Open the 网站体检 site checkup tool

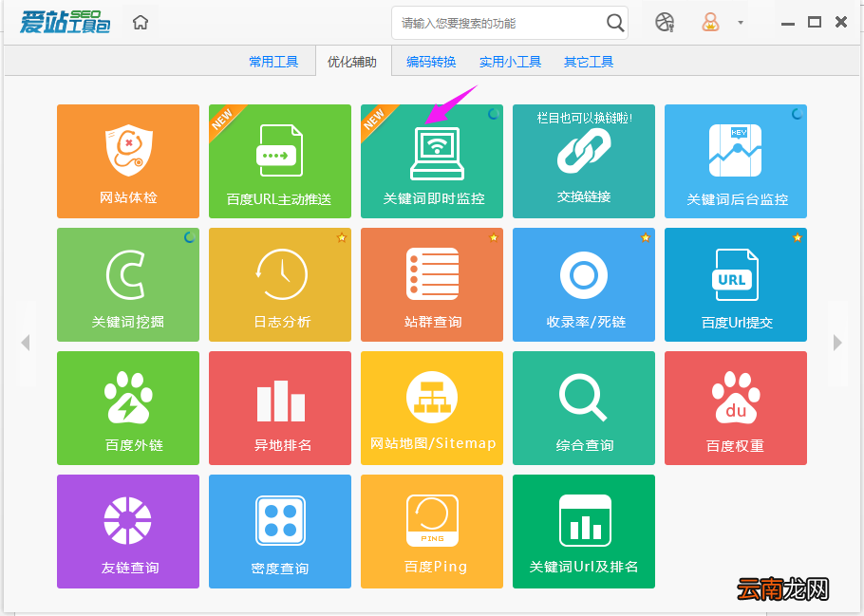[x=128, y=161]
